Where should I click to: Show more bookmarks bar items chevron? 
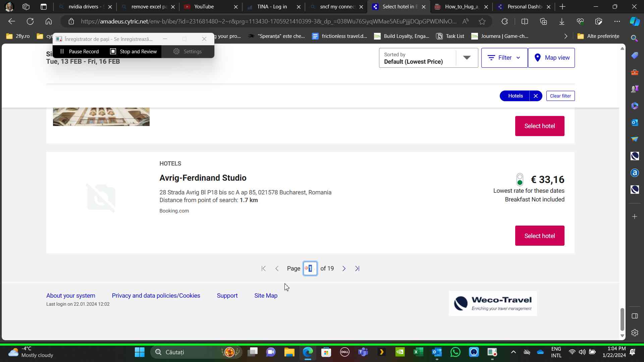566,36
